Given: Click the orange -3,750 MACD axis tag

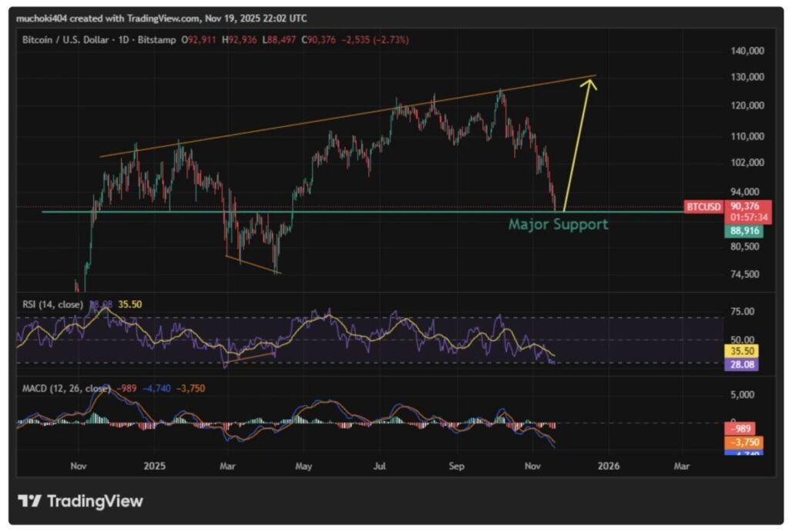Looking at the screenshot, I should [742, 443].
